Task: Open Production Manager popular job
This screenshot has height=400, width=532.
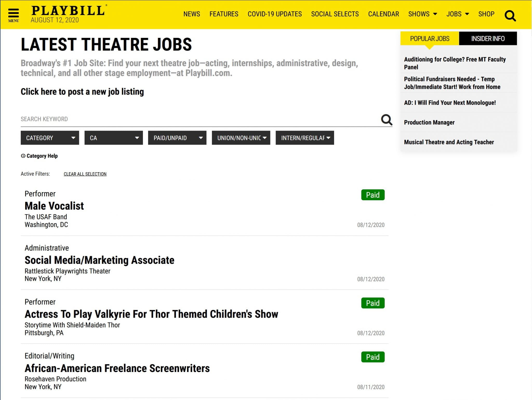Action: pos(429,122)
